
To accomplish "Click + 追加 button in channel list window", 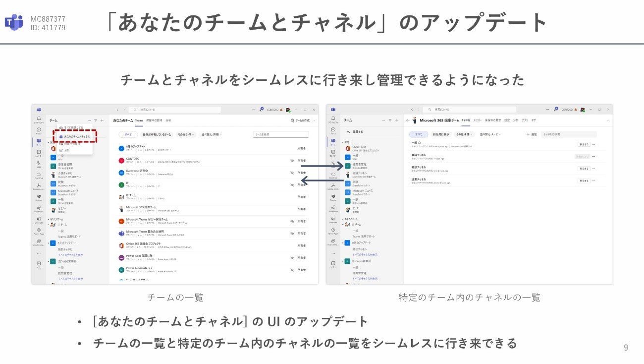I will point(532,134).
